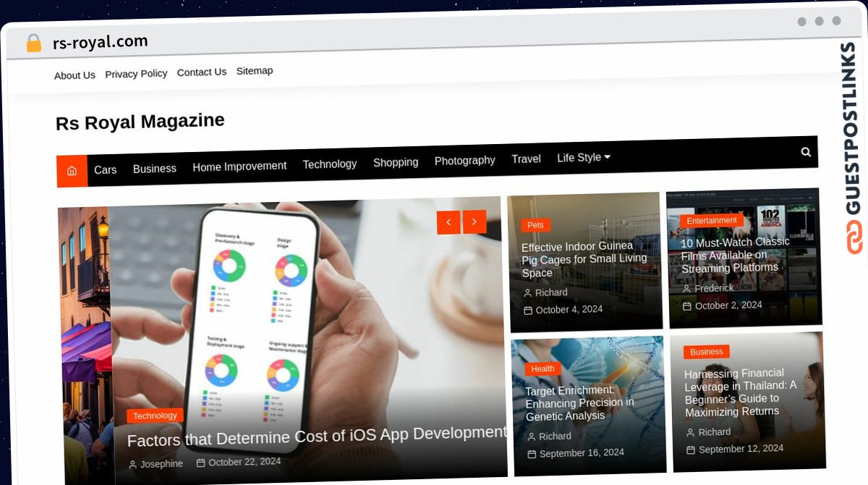Open the Business menu item
This screenshot has width=868, height=485.
[x=155, y=168]
